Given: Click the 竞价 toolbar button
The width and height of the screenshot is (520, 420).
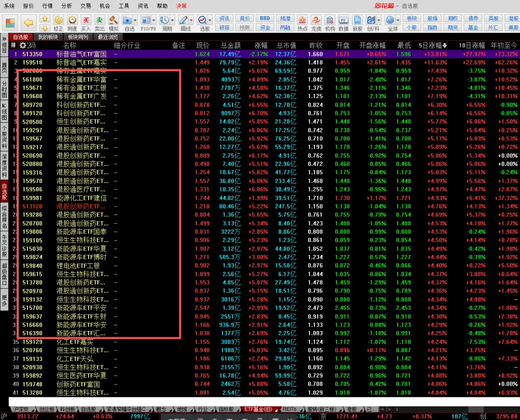Looking at the screenshot, I should pos(245,18).
